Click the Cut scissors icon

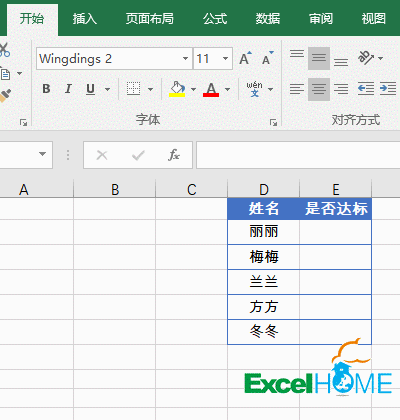[4, 50]
